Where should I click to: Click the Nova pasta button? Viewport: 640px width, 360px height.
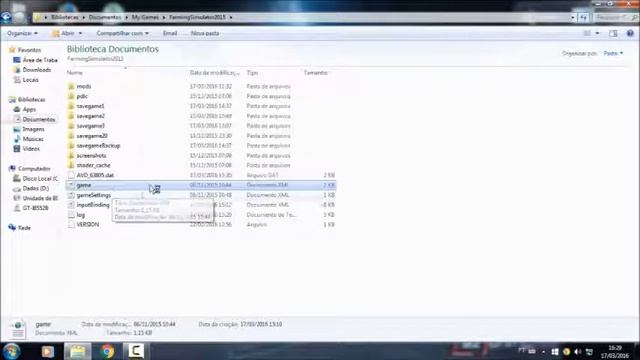point(205,33)
